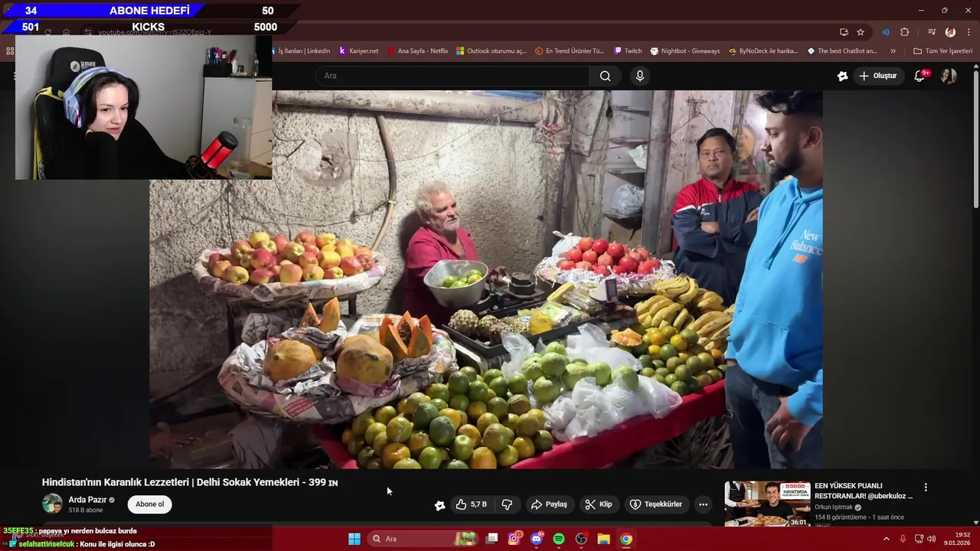Bookmark this page with star icon
The image size is (980, 551).
coord(861,32)
